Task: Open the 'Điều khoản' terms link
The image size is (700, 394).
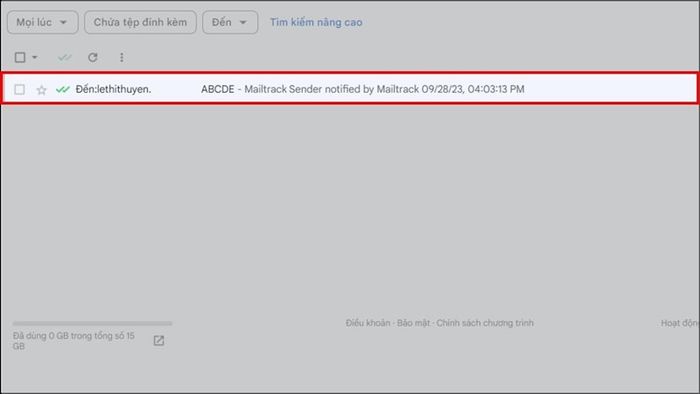Action: (x=368, y=323)
